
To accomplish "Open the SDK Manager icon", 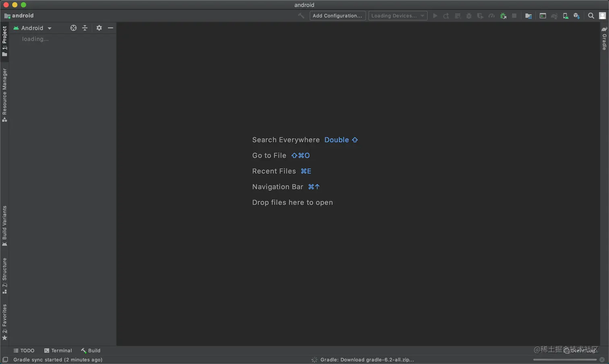I will [x=577, y=16].
